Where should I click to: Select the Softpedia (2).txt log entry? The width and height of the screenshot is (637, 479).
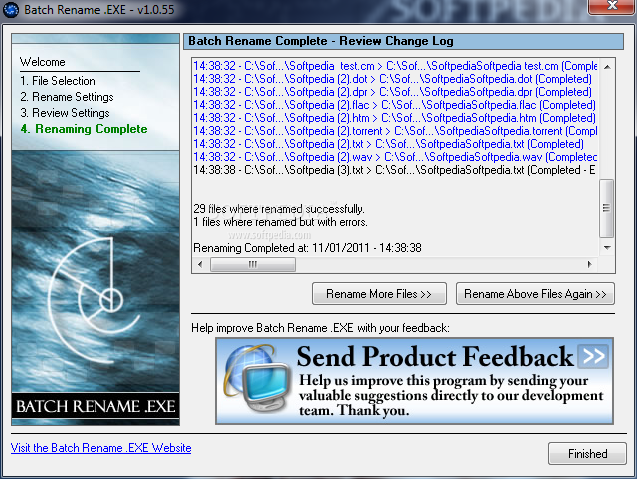click(388, 144)
